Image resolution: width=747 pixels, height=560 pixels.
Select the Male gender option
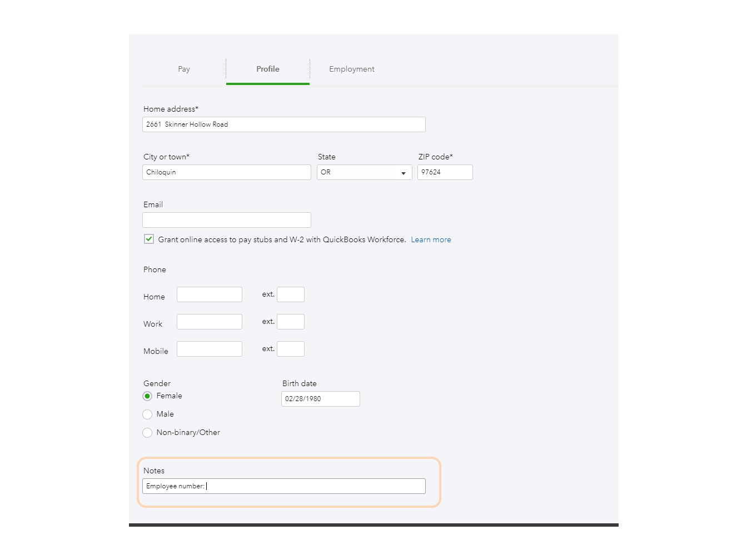point(147,414)
